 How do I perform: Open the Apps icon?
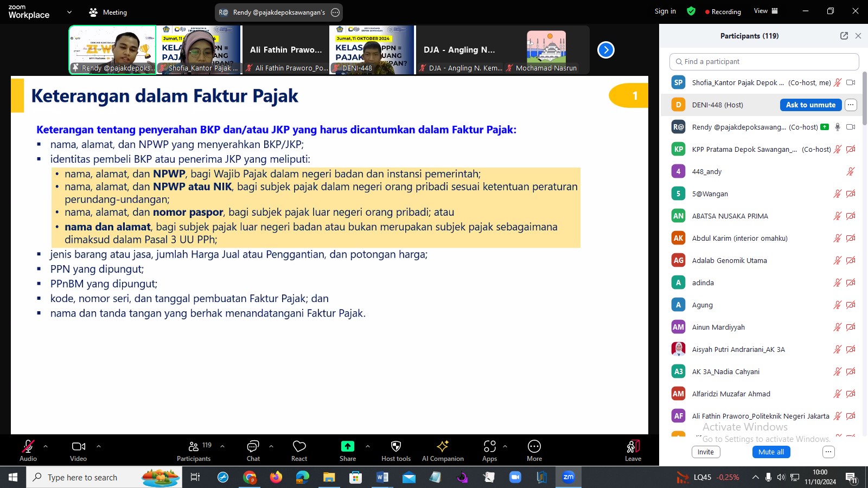pyautogui.click(x=489, y=446)
